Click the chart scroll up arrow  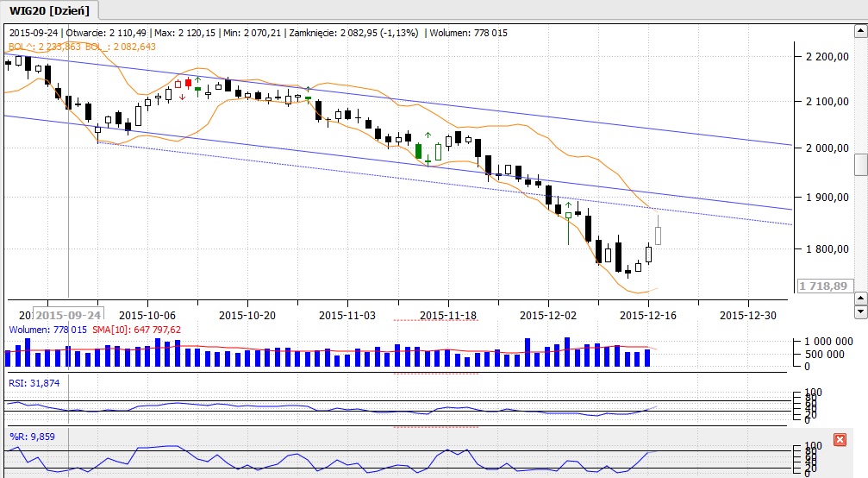tap(861, 32)
